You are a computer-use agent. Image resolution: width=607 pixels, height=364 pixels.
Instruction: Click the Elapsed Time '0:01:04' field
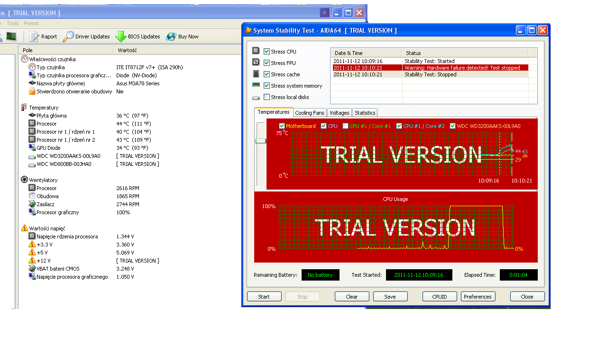pos(519,275)
